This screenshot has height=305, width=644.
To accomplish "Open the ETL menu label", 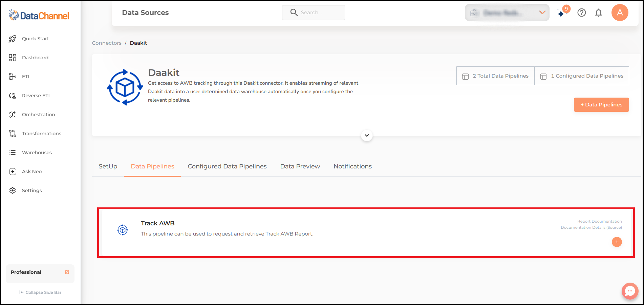I will 26,77.
